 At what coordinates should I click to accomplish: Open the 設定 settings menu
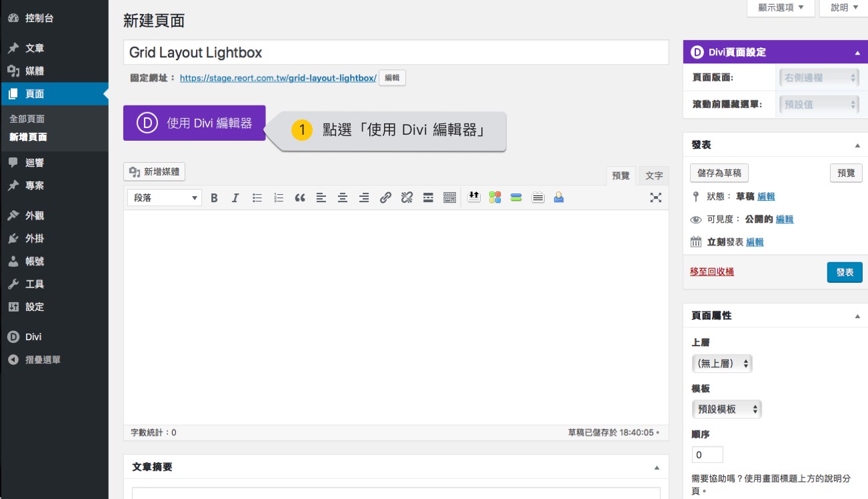coord(54,307)
